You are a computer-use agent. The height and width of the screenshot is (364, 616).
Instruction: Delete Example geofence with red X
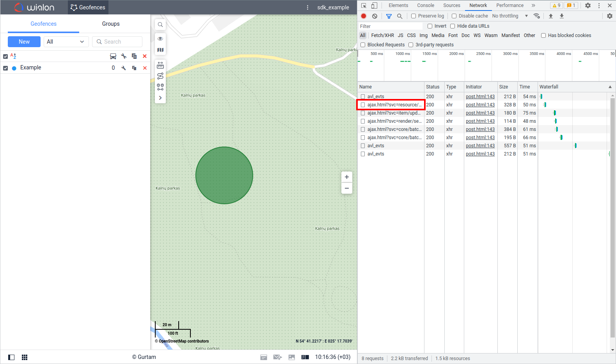pos(145,68)
